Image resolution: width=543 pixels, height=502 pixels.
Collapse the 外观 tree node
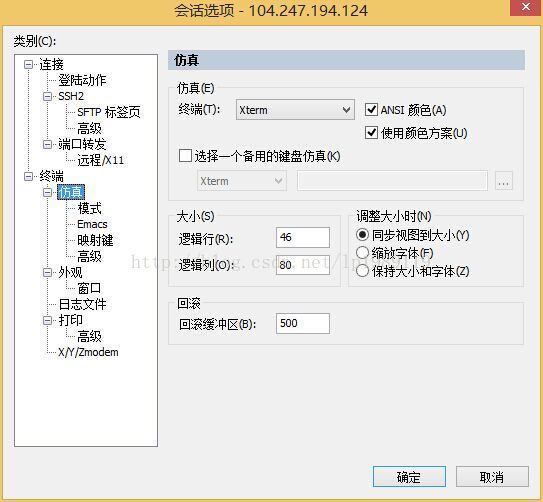tap(47, 272)
